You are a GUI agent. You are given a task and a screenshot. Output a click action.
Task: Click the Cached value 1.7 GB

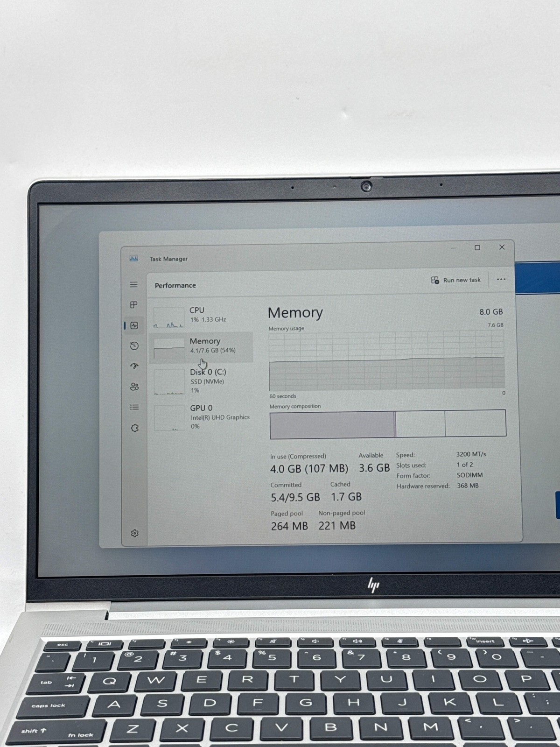[x=346, y=497]
